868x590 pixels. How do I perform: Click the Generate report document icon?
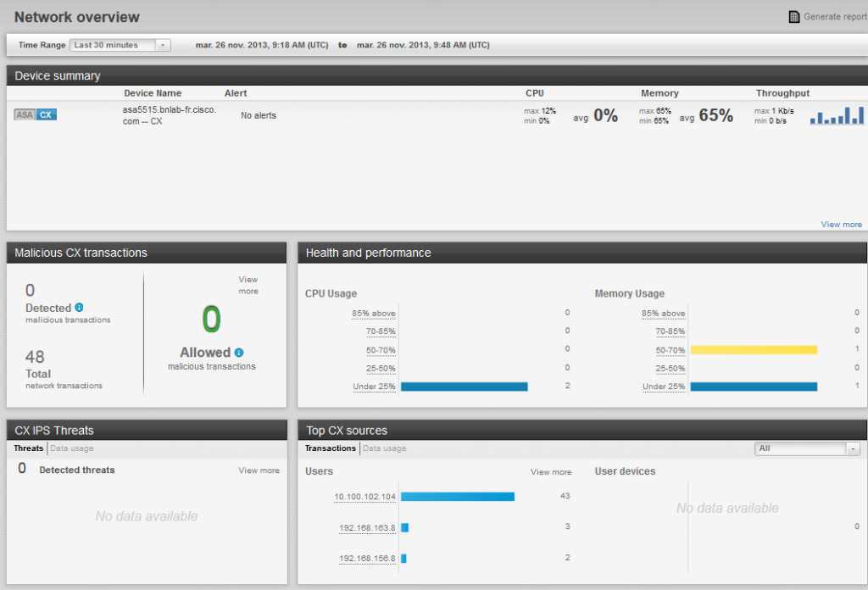793,17
